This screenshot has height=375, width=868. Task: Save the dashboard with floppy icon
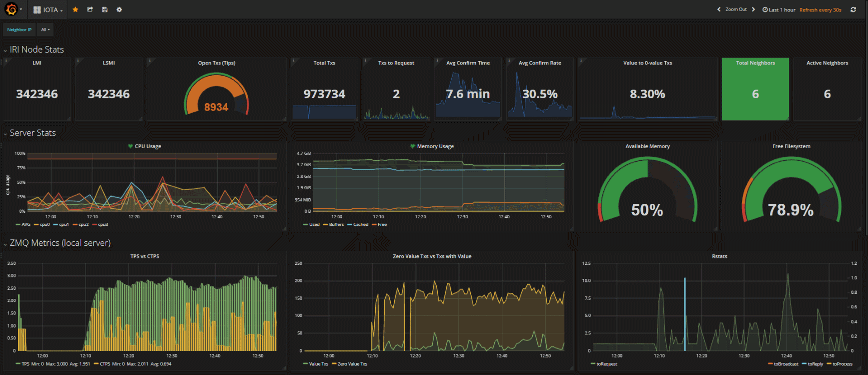click(105, 10)
